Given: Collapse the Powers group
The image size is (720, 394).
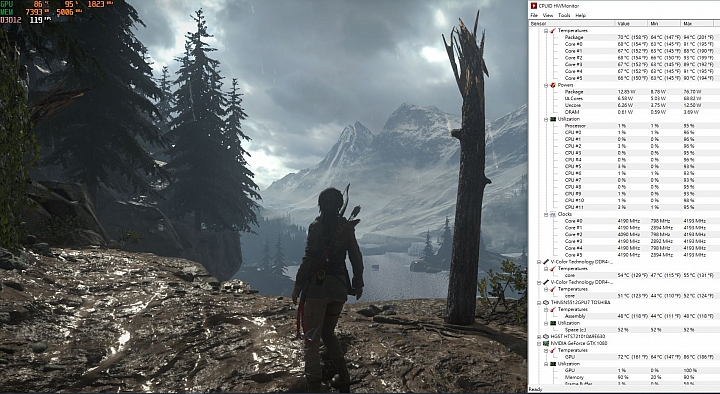Looking at the screenshot, I should (x=546, y=85).
